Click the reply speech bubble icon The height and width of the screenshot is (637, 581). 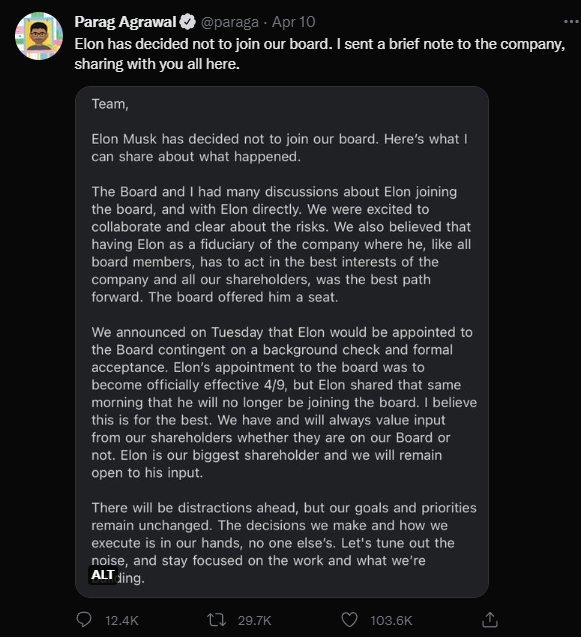point(84,620)
